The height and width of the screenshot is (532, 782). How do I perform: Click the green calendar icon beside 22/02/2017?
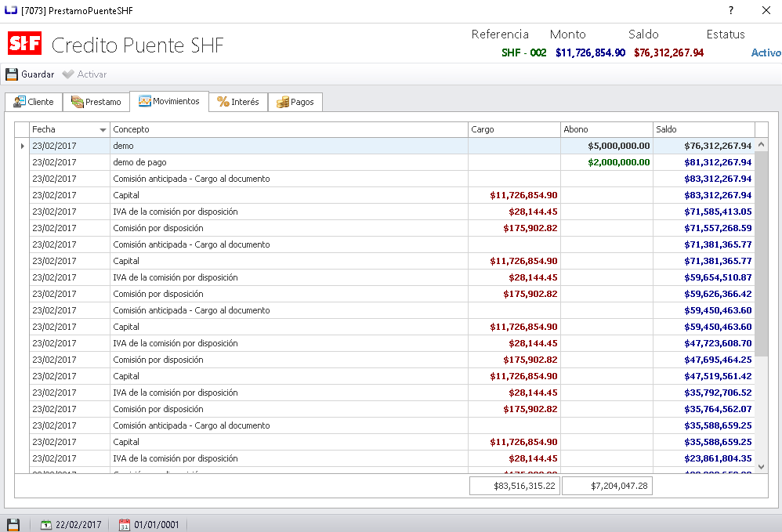click(46, 524)
